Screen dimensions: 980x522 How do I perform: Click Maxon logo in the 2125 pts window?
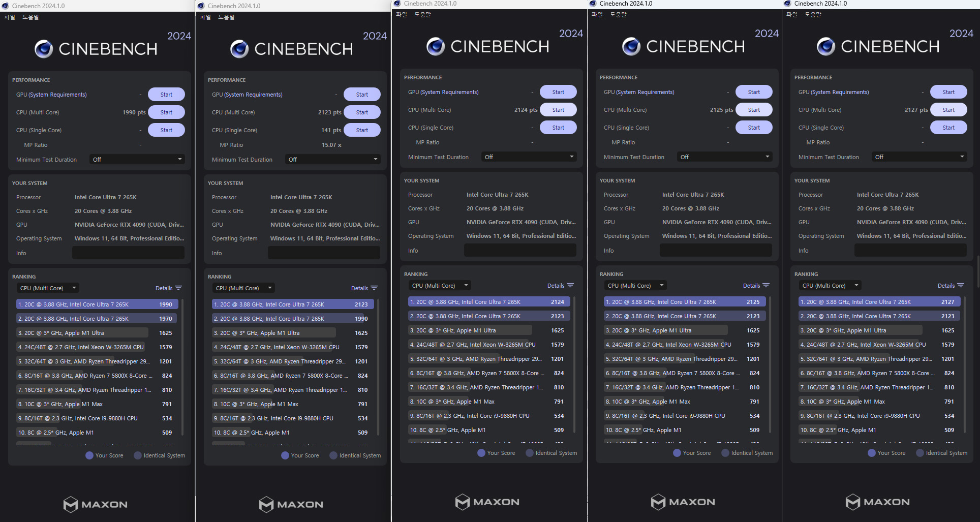[x=683, y=502]
